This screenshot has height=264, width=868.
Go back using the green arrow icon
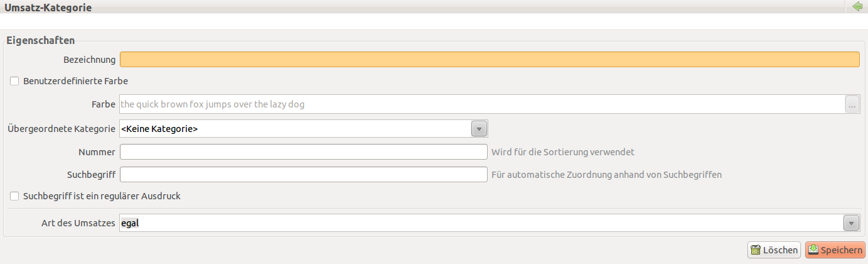pyautogui.click(x=857, y=7)
